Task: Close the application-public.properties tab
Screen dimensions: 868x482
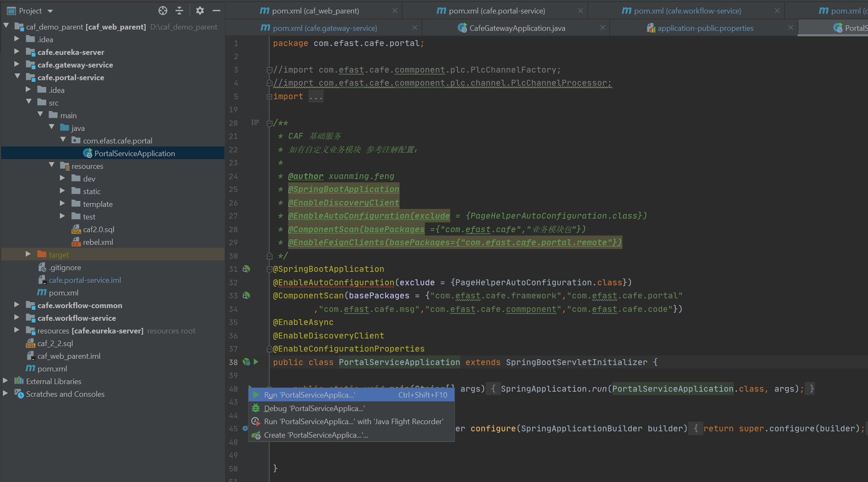Action: pyautogui.click(x=790, y=27)
